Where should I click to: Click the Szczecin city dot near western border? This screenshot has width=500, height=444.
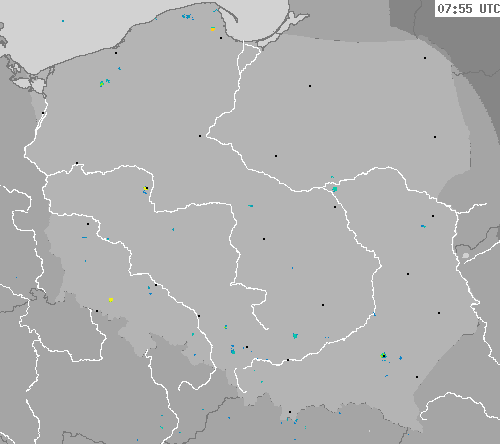coord(43,113)
